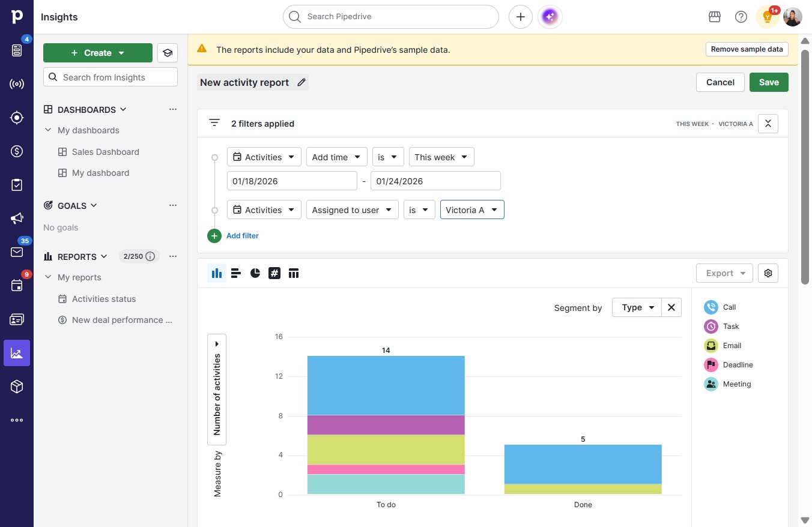This screenshot has height=527, width=812.
Task: Open the radar target icon in sidebar
Action: 17,118
